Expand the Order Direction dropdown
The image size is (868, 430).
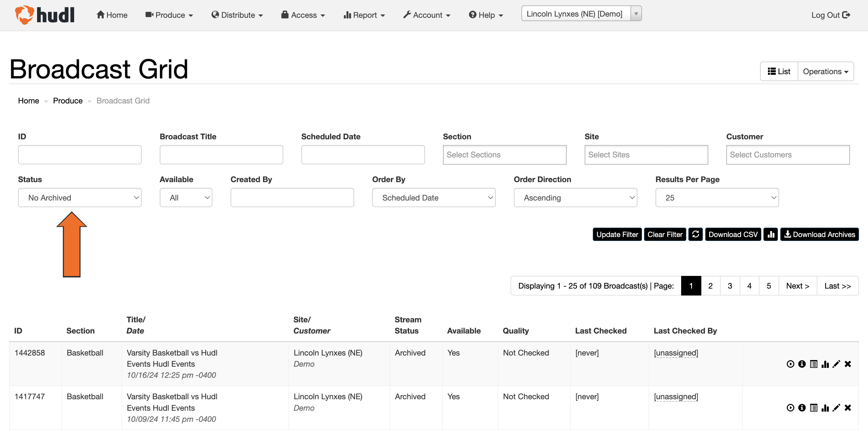point(575,198)
